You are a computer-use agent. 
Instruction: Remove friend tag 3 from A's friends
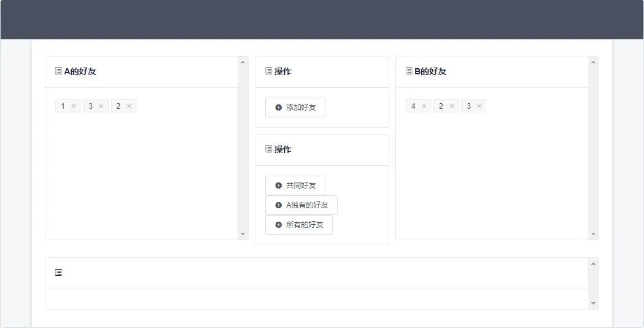pyautogui.click(x=101, y=106)
